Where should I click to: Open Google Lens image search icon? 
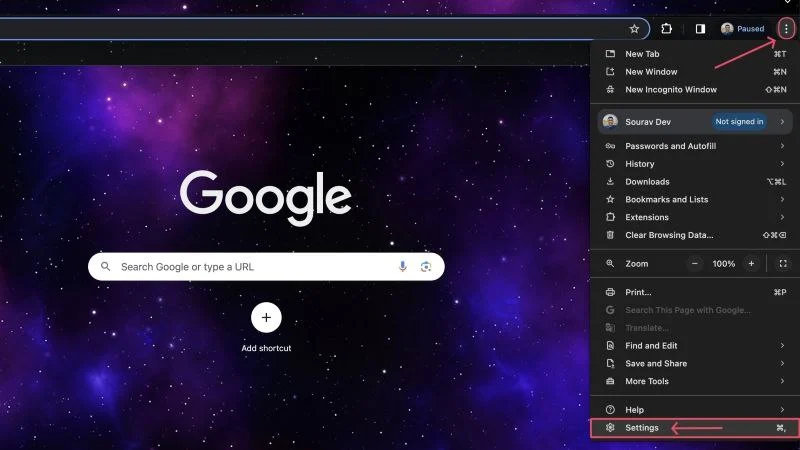(x=426, y=266)
